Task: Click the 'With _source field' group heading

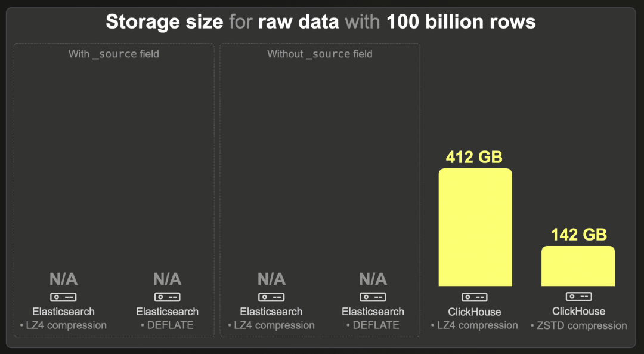Action: (x=114, y=54)
